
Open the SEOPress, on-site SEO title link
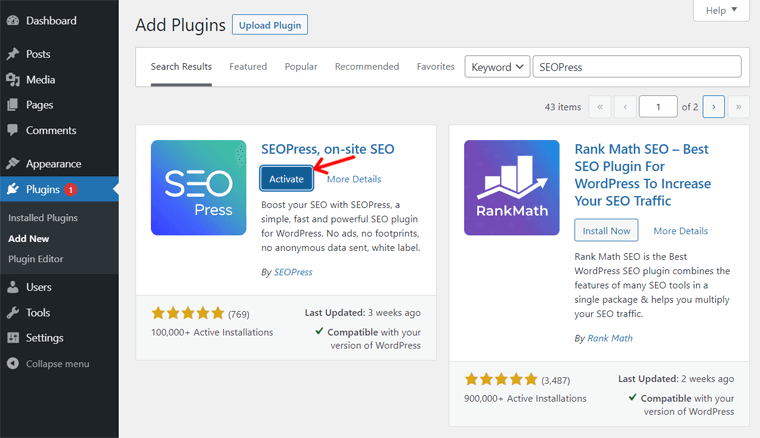coord(328,149)
